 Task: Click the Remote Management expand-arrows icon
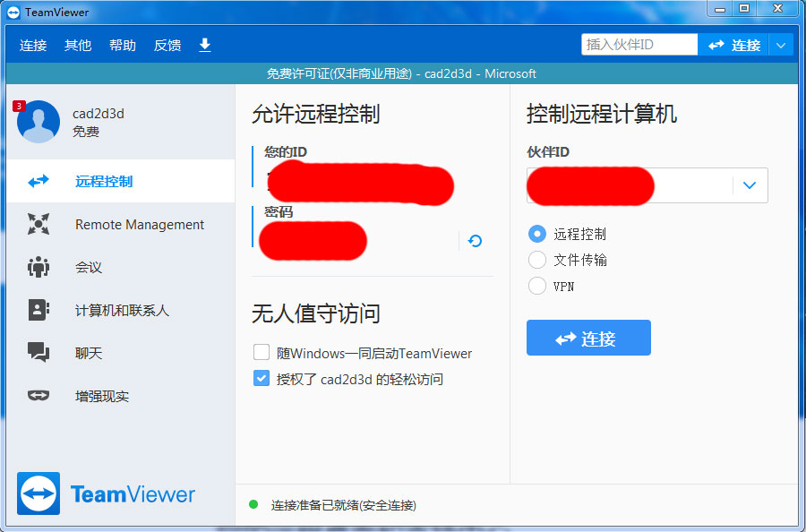tap(39, 224)
